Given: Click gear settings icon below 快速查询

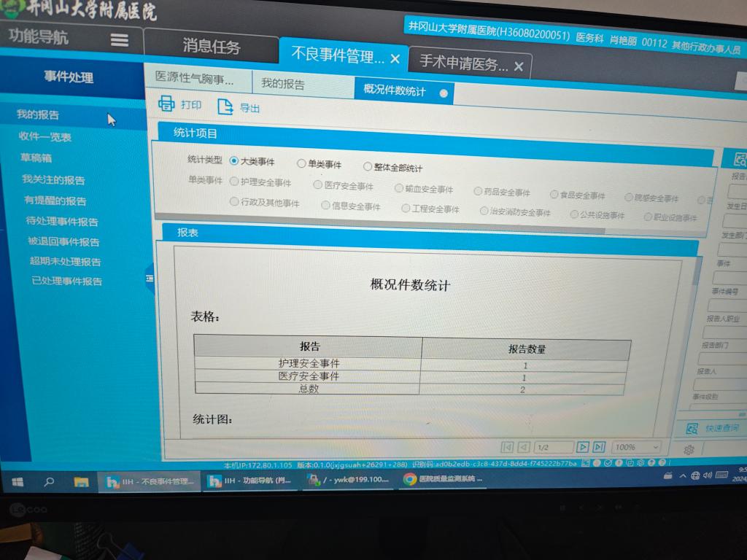Looking at the screenshot, I should pyautogui.click(x=689, y=451).
